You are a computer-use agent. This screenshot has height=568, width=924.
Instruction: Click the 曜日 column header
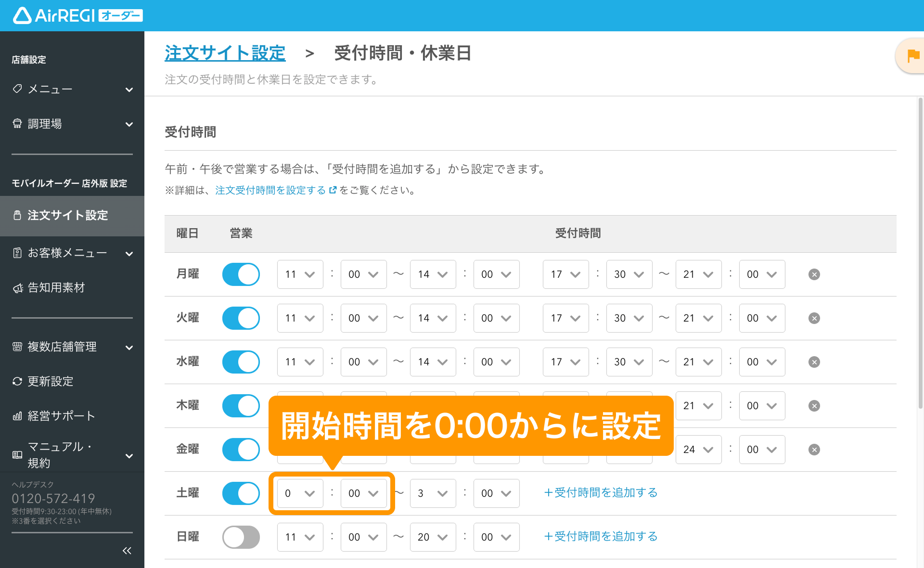[188, 233]
